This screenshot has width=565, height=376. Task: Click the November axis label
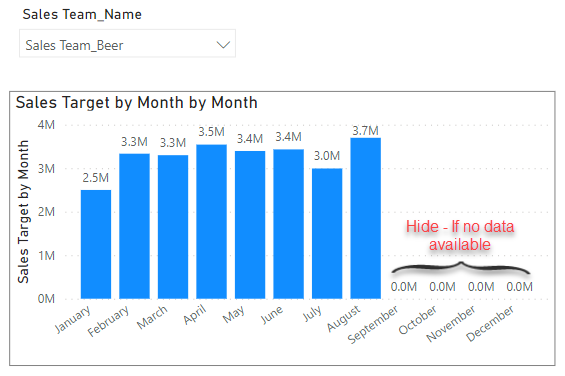[x=451, y=323]
